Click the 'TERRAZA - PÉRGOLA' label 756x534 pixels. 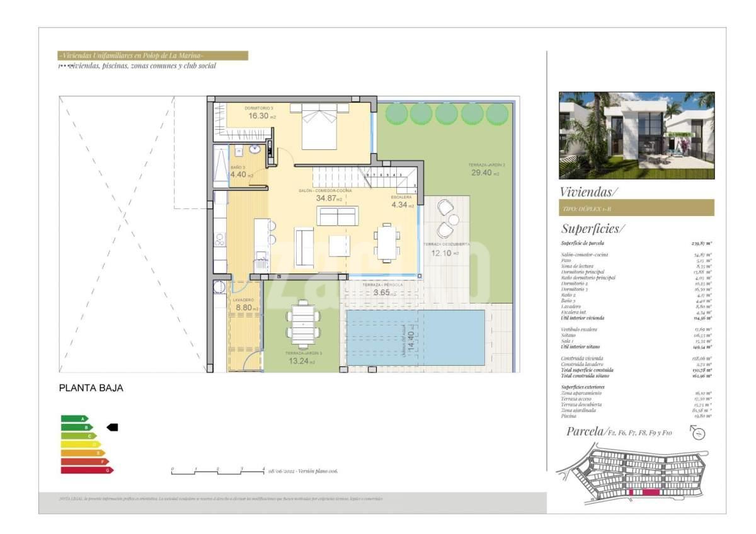(x=382, y=285)
